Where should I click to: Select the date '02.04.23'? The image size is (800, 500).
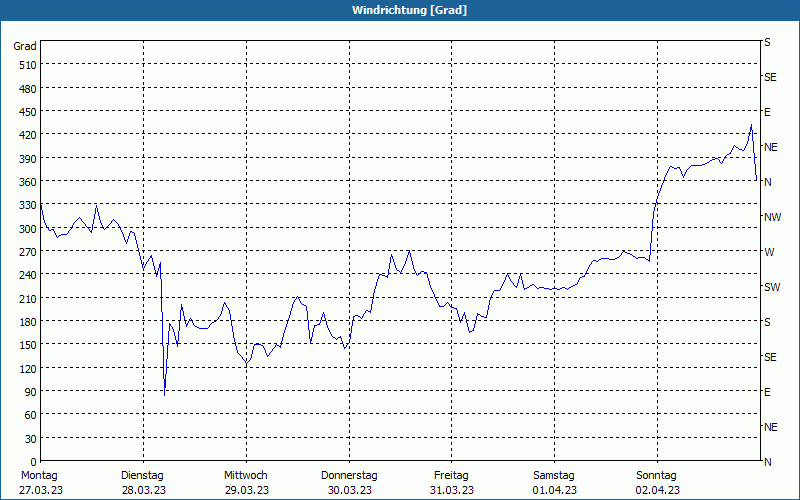[658, 491]
